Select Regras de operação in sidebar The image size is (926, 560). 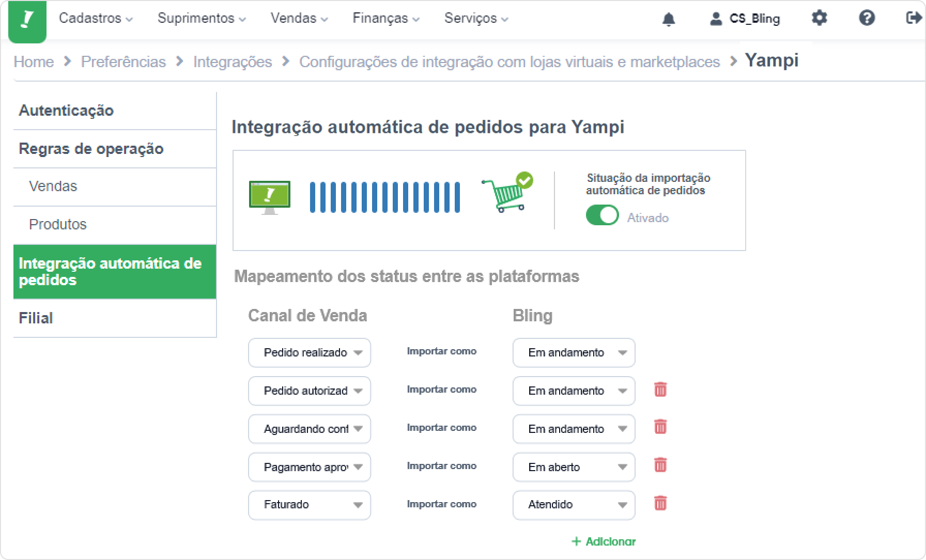pyautogui.click(x=115, y=149)
